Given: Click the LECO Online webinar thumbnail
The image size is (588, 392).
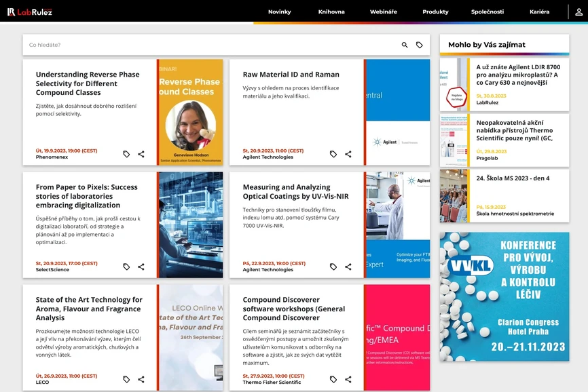Looking at the screenshot, I should point(190,337).
